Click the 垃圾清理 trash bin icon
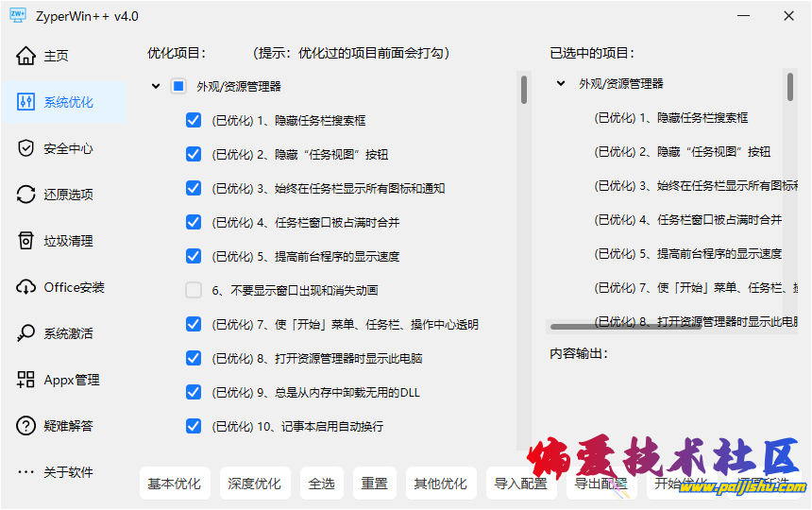This screenshot has height=510, width=812. coord(26,241)
